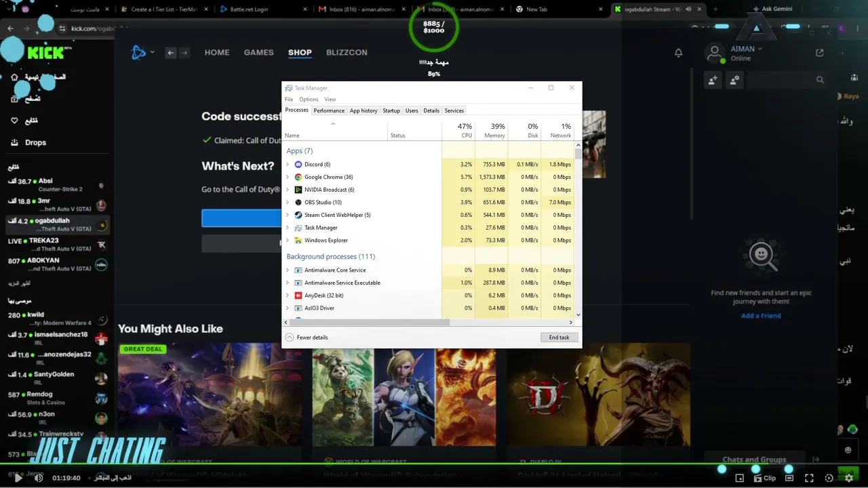Click the AnyDesk icon in Task Manager
The width and height of the screenshot is (868, 488).
coord(298,296)
